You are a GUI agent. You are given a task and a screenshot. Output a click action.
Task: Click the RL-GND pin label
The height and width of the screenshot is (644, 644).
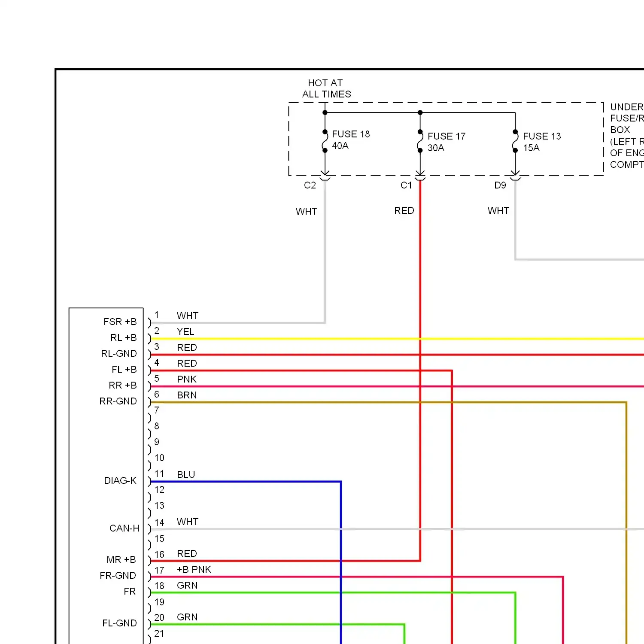119,353
